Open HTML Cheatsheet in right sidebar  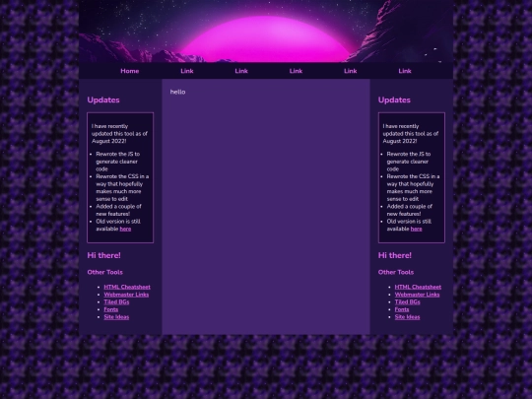[418, 287]
